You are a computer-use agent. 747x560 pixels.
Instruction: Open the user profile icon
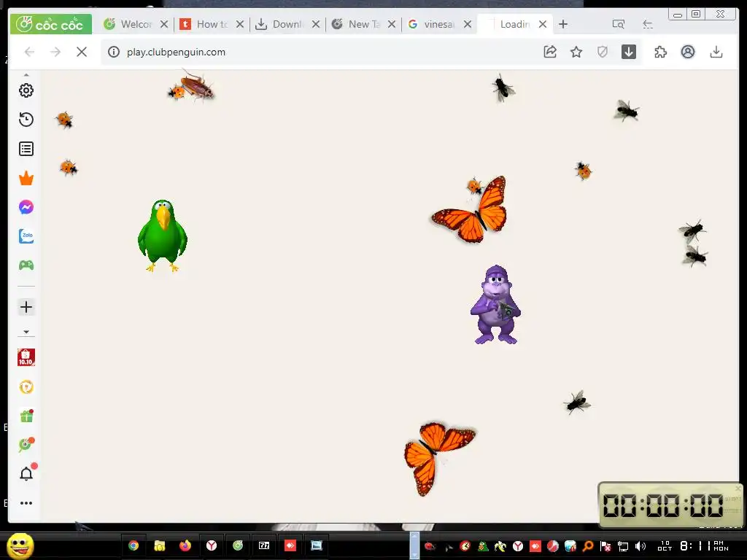(x=687, y=52)
